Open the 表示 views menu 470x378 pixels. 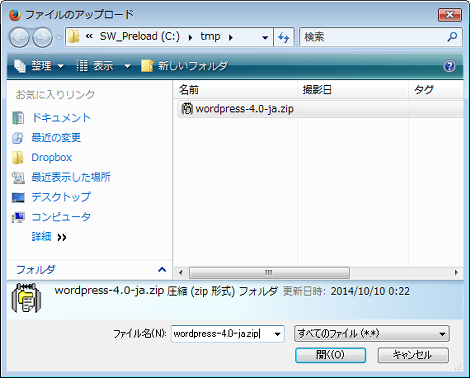95,66
